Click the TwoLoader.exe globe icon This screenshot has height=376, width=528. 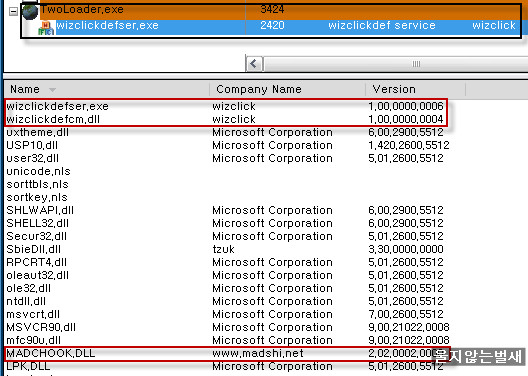pyautogui.click(x=30, y=11)
